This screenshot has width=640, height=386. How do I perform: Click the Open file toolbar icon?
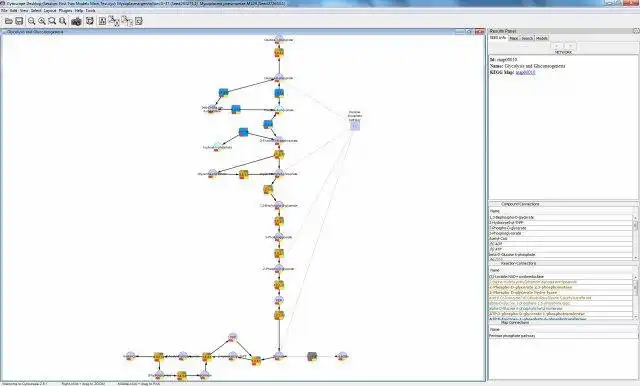[9, 21]
